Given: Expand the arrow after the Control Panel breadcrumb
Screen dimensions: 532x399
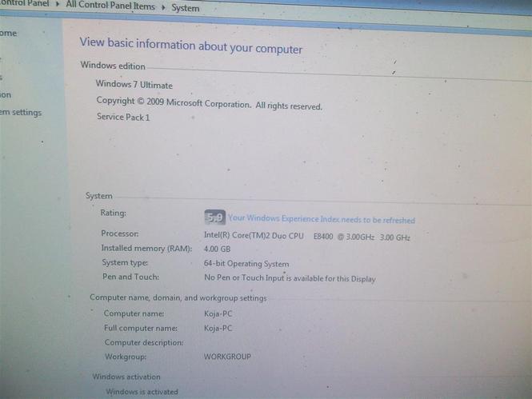Looking at the screenshot, I should tap(58, 5).
